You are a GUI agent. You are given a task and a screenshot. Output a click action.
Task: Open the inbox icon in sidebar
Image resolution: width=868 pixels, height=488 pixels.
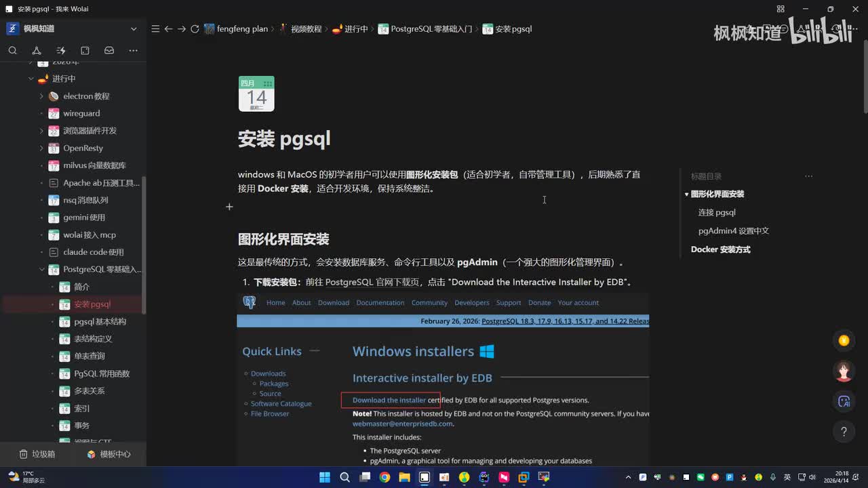(x=109, y=50)
